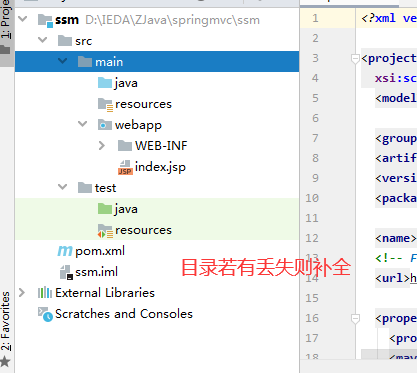Click line number 1 in the editor gutter

pyautogui.click(x=315, y=18)
